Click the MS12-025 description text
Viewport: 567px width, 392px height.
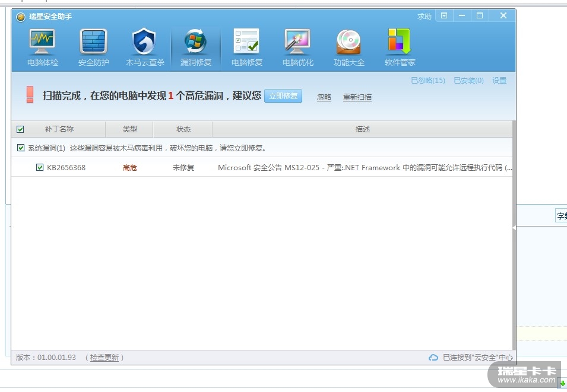pyautogui.click(x=365, y=168)
